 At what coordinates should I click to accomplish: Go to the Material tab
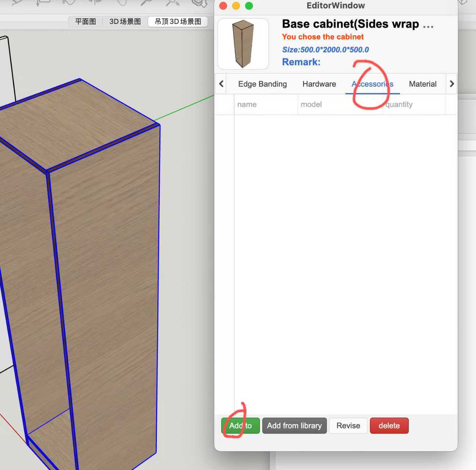click(422, 84)
